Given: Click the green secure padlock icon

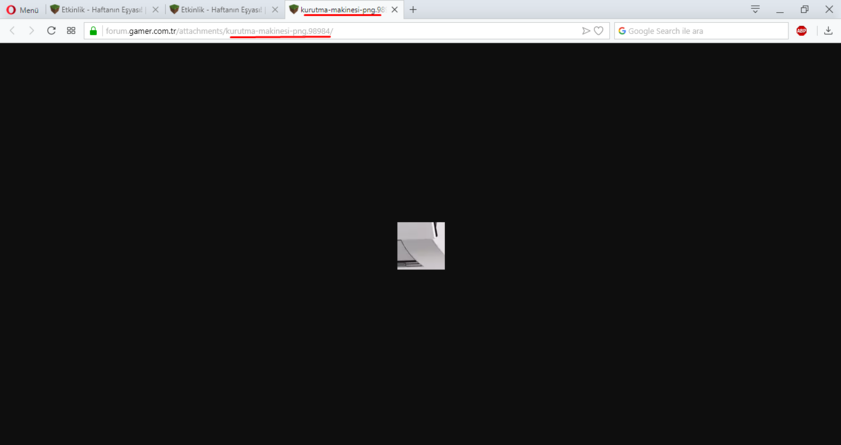Looking at the screenshot, I should [93, 31].
